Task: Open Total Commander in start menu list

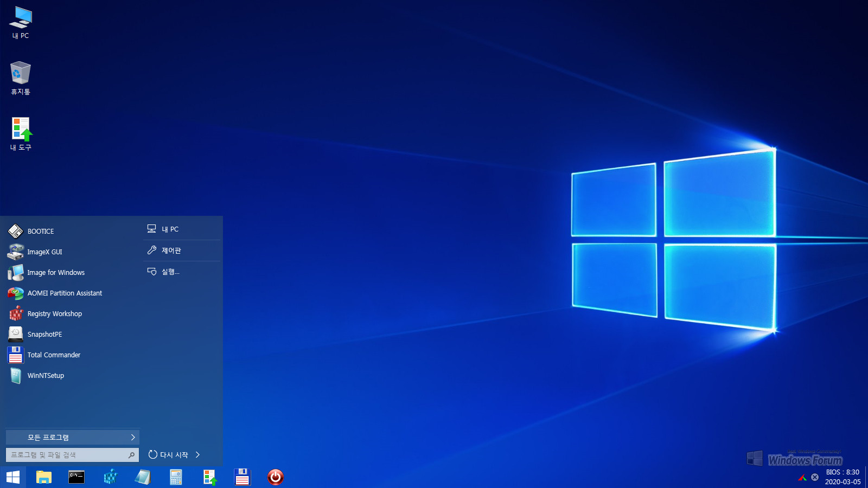Action: (72, 355)
